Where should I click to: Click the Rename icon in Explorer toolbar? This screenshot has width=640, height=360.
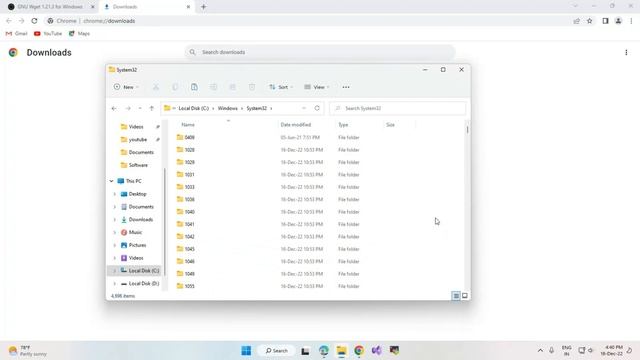tap(213, 87)
